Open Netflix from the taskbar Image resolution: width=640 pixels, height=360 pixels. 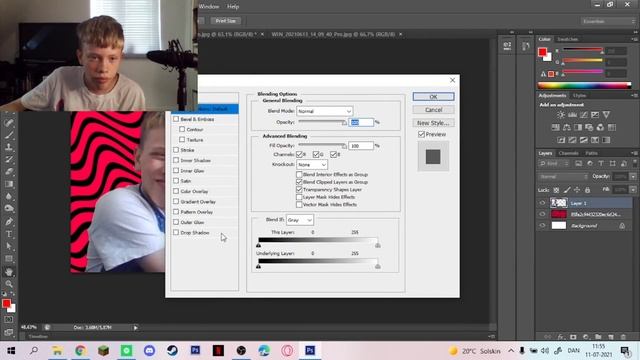tap(218, 351)
